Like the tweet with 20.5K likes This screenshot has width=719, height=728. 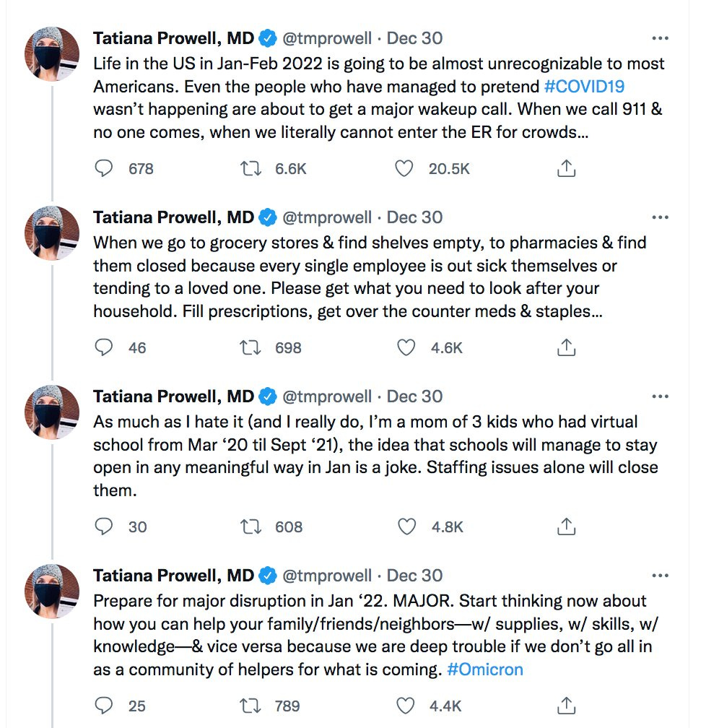click(404, 168)
